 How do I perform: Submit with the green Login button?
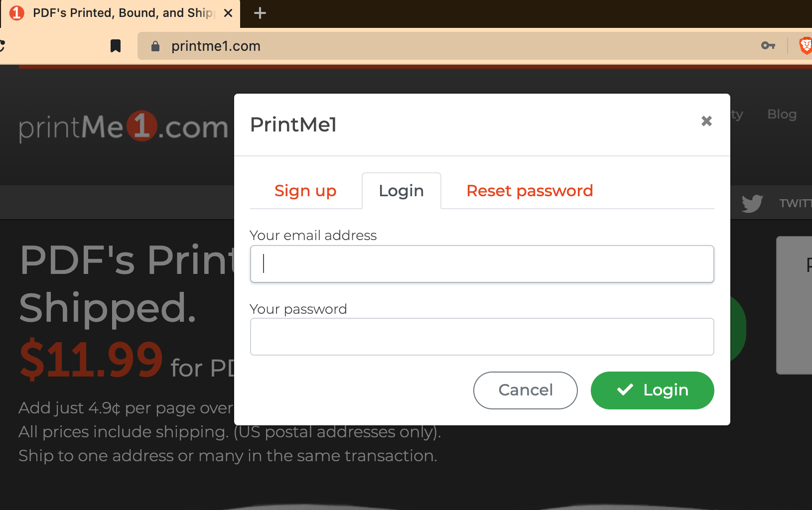coord(652,390)
